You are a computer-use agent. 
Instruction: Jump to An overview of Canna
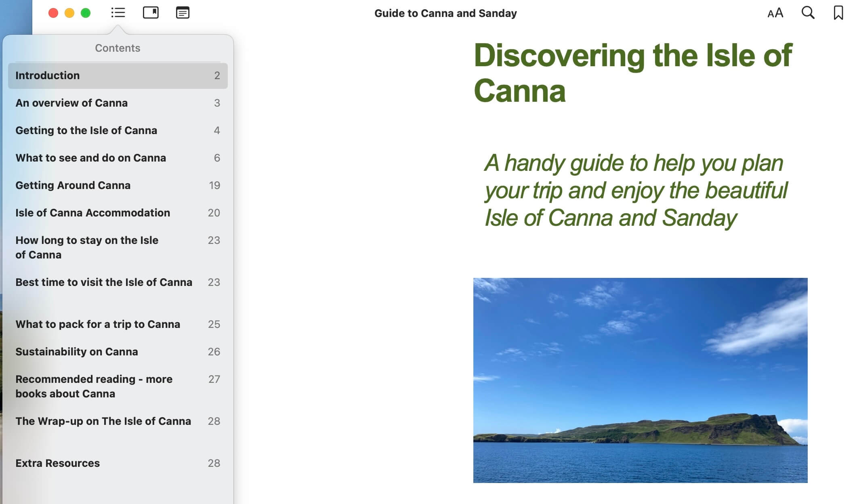71,103
